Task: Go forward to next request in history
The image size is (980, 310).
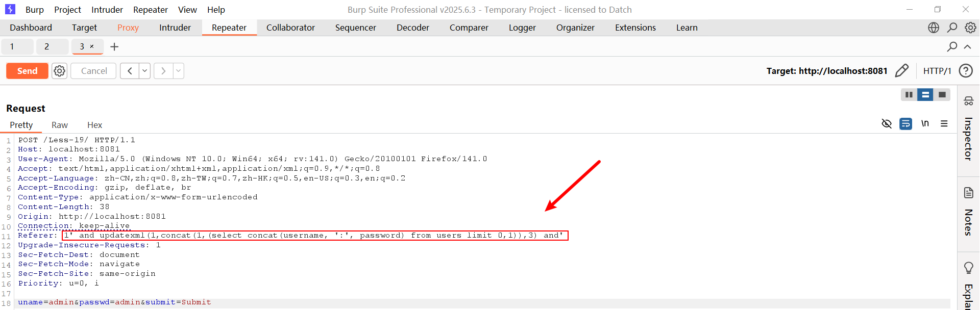Action: coord(163,71)
